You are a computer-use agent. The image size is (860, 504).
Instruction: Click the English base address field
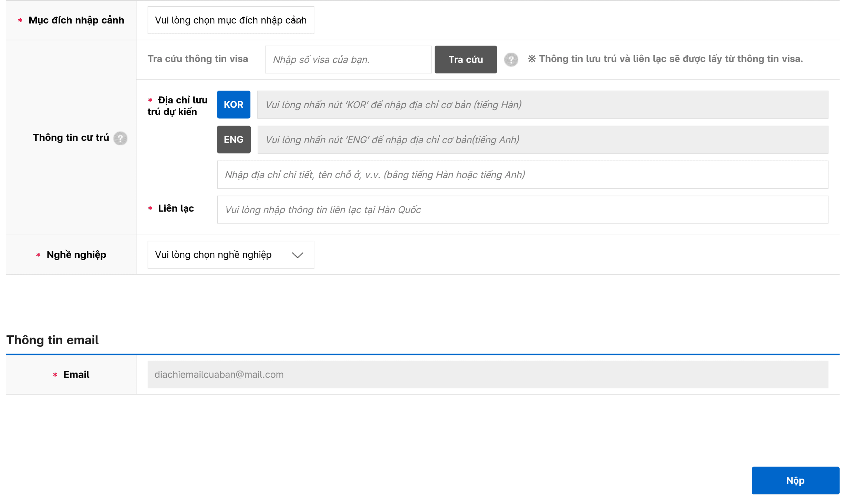(x=542, y=140)
